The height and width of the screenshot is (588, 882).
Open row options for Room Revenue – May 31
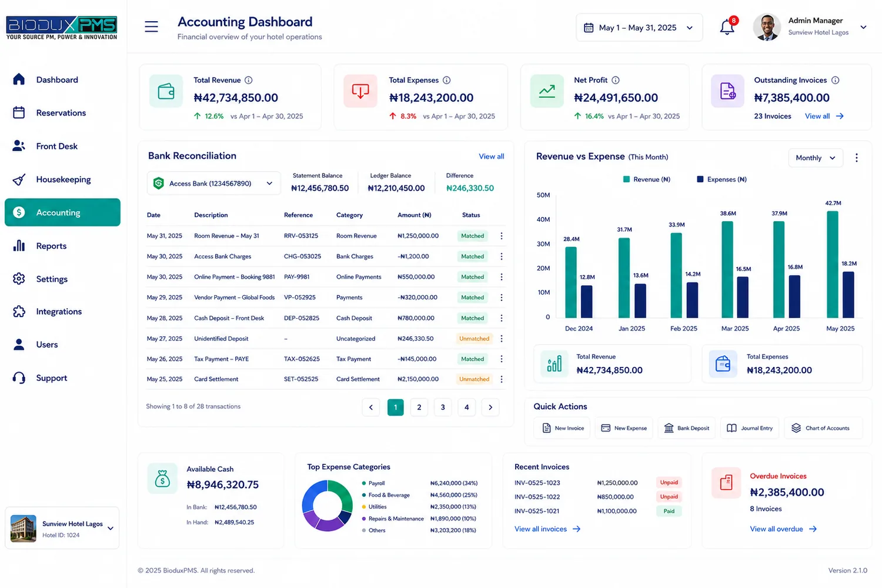tap(502, 236)
